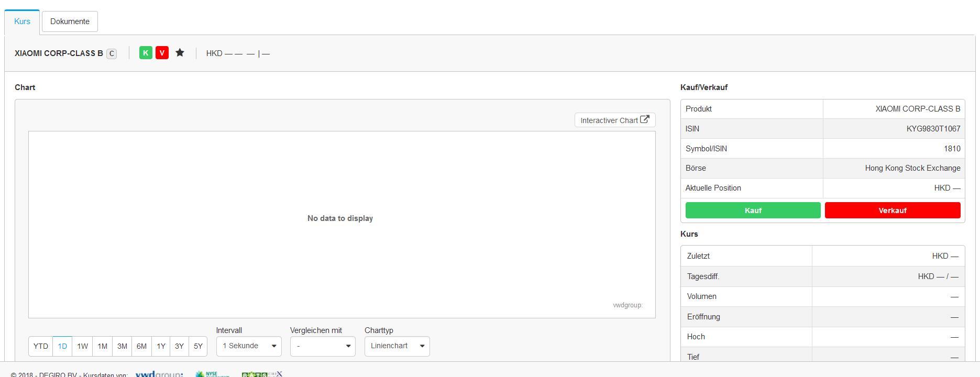The height and width of the screenshot is (377, 980).
Task: Open the Charttyp dropdown showing Linienchart
Action: tap(397, 346)
